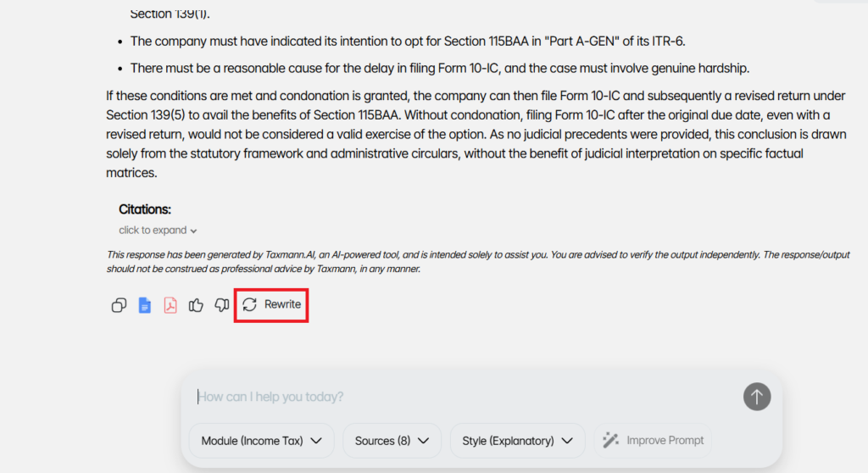Viewport: 868px width, 473px height.
Task: Download the response via the red PDF icon
Action: (170, 305)
